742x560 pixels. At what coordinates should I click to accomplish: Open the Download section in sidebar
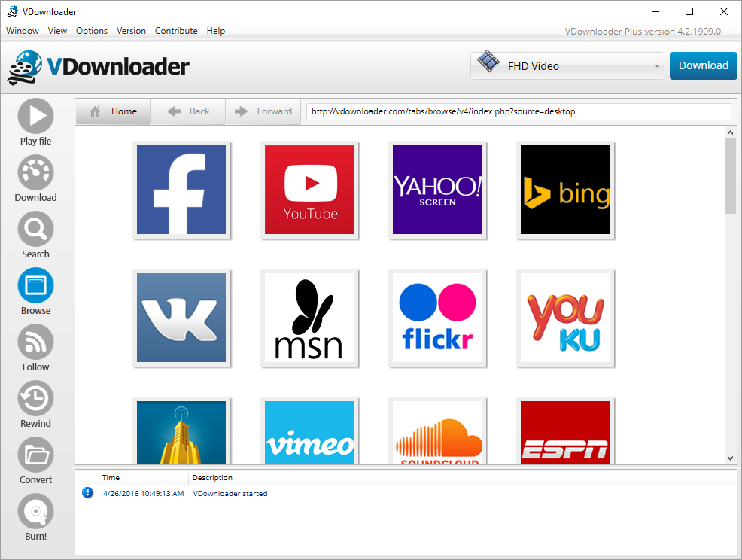click(x=35, y=172)
